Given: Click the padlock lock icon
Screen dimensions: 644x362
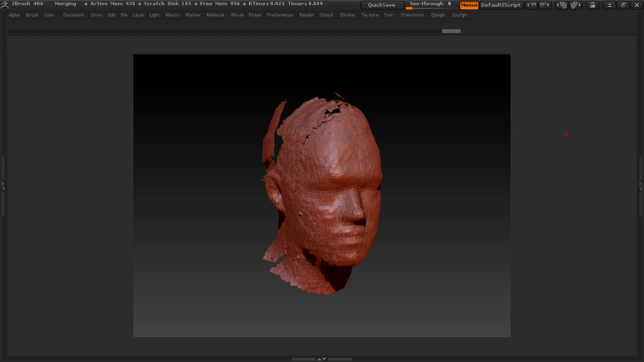Looking at the screenshot, I should 593,5.
